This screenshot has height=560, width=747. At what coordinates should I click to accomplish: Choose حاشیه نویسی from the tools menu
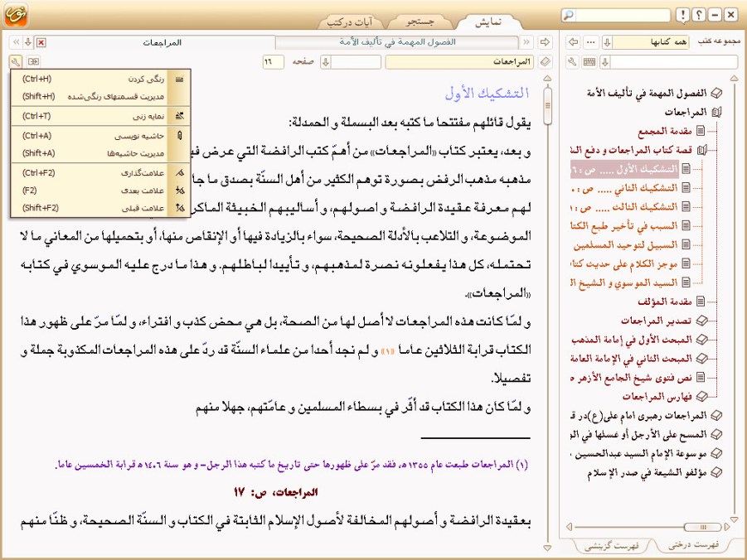pos(100,136)
